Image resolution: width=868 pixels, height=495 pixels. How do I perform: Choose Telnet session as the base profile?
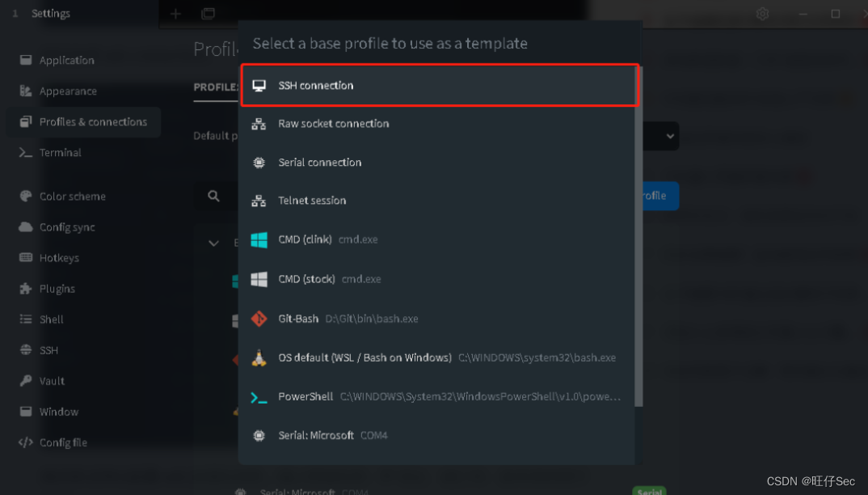312,201
